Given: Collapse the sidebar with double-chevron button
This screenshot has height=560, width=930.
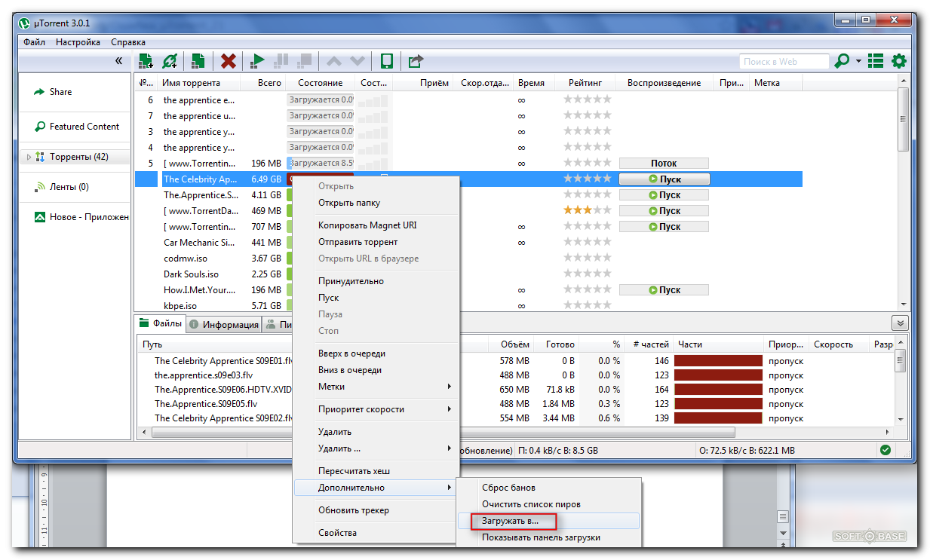Looking at the screenshot, I should tap(118, 61).
